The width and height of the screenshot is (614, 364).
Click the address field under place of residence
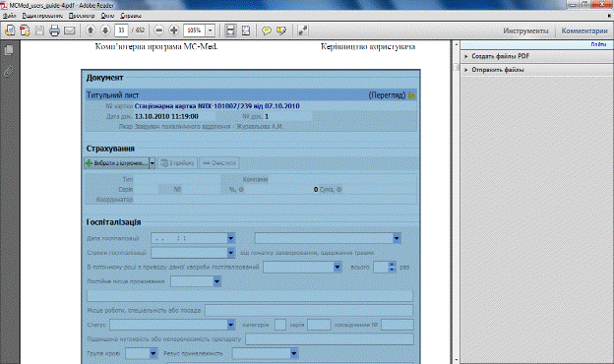tap(250, 296)
